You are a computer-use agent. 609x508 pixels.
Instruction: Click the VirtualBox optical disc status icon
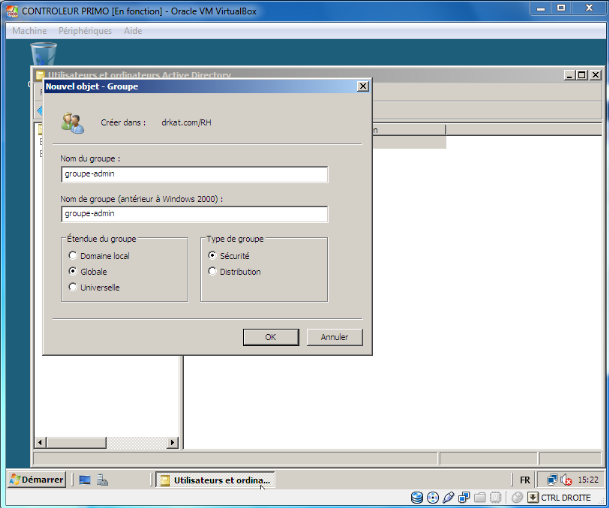[x=433, y=498]
